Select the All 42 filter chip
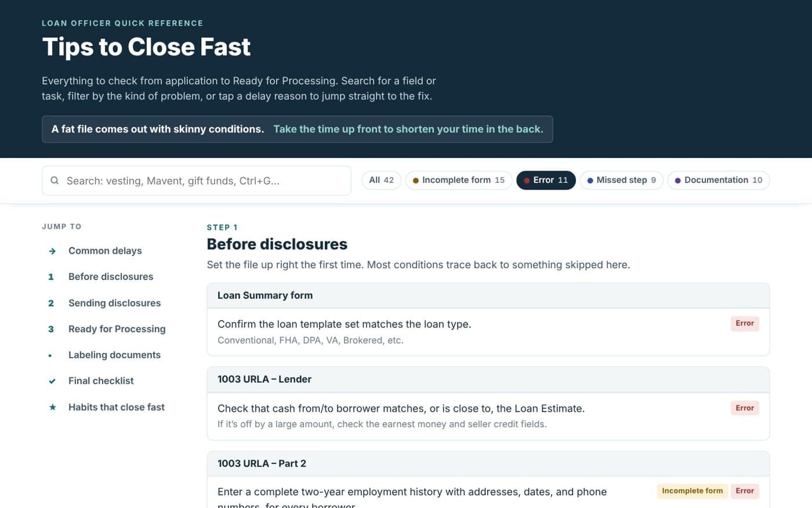 coord(382,180)
